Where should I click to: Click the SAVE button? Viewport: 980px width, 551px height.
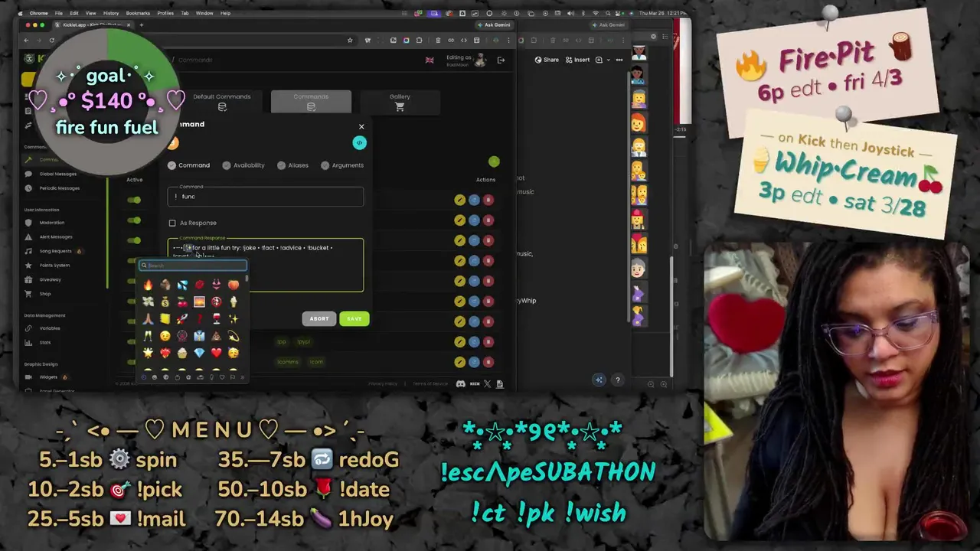click(354, 318)
